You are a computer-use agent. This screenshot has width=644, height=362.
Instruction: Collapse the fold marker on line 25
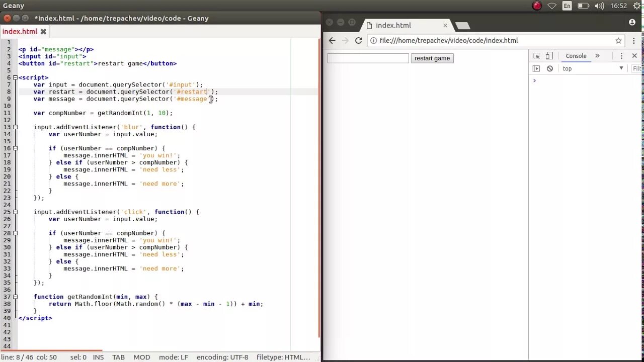[x=15, y=212]
